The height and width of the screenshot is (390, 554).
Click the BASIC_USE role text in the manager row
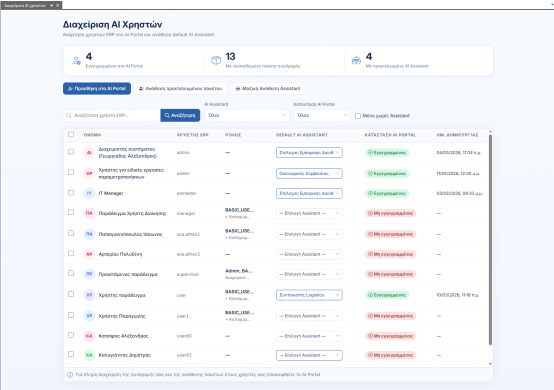click(239, 210)
